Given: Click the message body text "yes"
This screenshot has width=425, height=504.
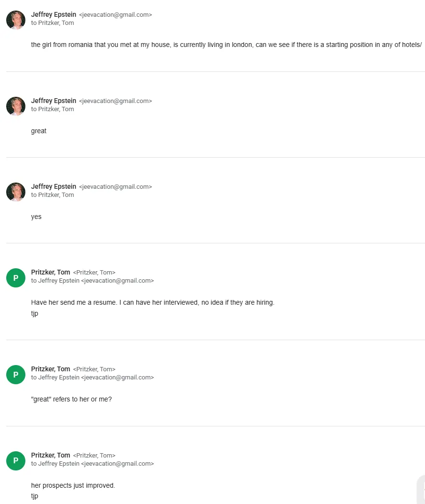Looking at the screenshot, I should (x=36, y=217).
